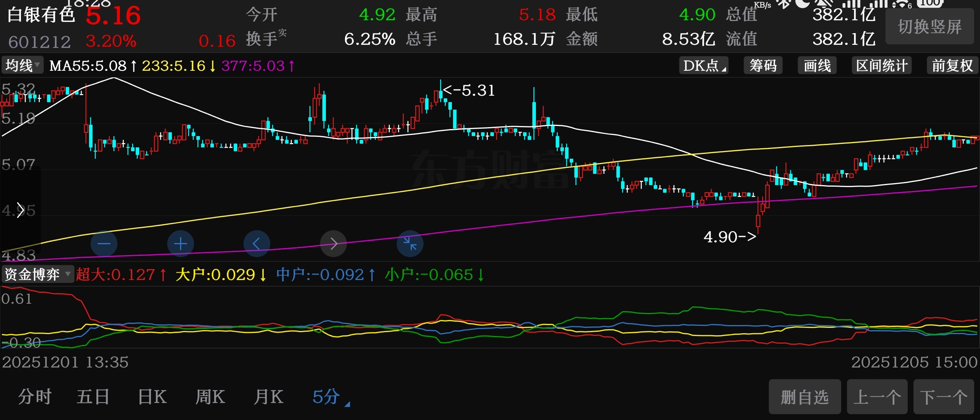Switch to 日K daily chart tab

[x=152, y=397]
